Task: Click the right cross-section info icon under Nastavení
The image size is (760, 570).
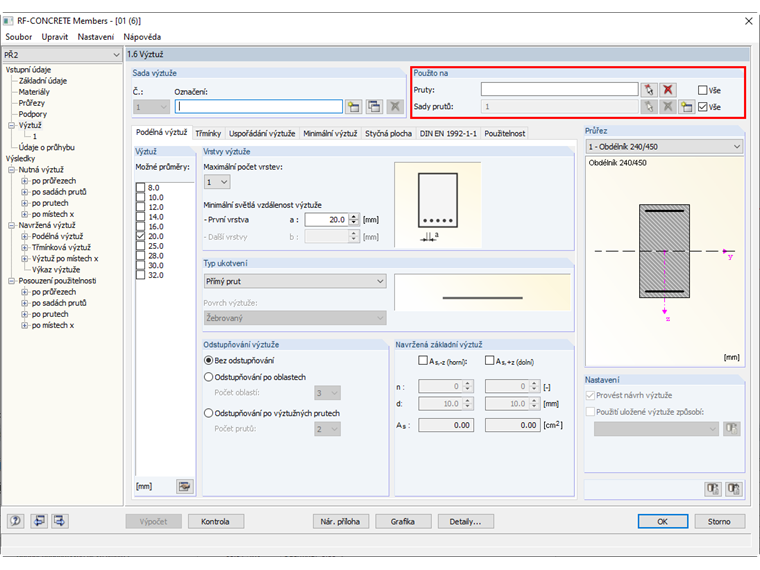Action: (733, 489)
